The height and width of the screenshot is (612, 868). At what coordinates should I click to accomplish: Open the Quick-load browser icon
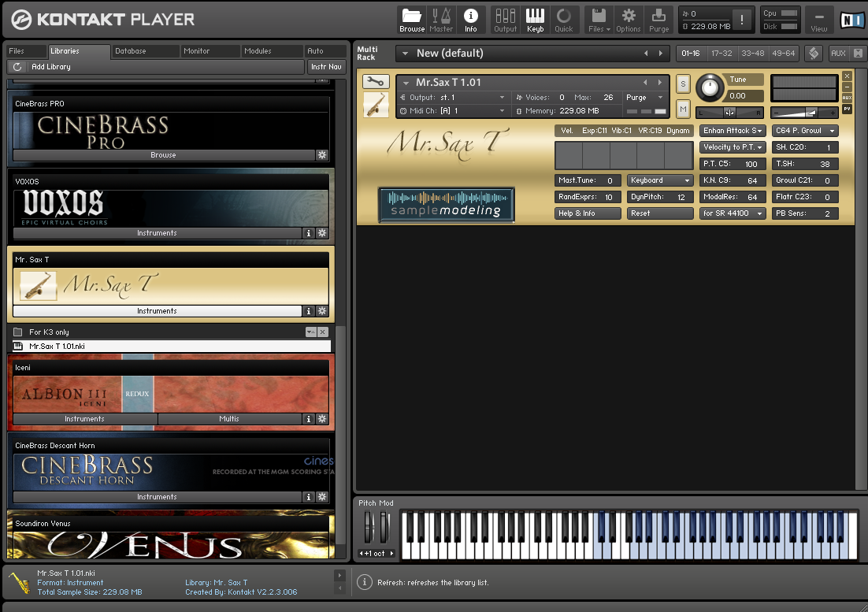click(x=564, y=20)
